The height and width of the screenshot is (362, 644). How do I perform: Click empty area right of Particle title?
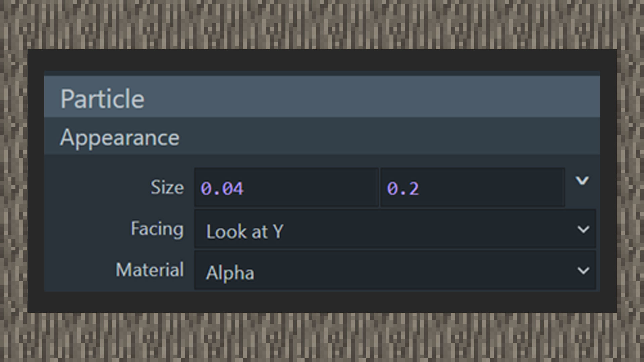tap(369, 97)
